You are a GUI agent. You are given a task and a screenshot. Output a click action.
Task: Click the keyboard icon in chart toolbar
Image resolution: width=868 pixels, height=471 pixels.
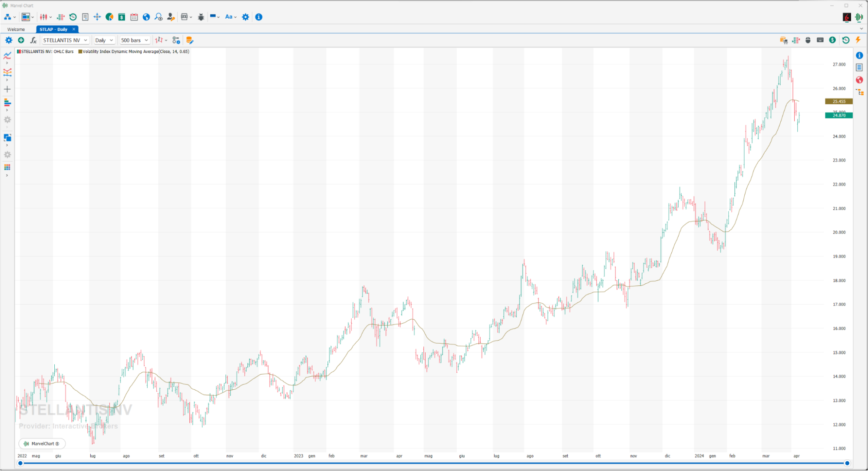pyautogui.click(x=820, y=40)
